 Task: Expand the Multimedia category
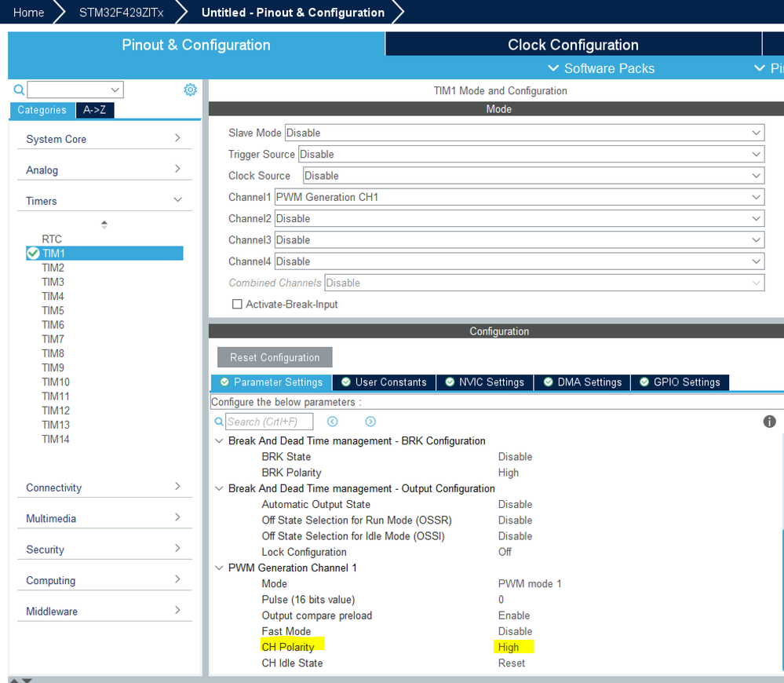coord(104,518)
